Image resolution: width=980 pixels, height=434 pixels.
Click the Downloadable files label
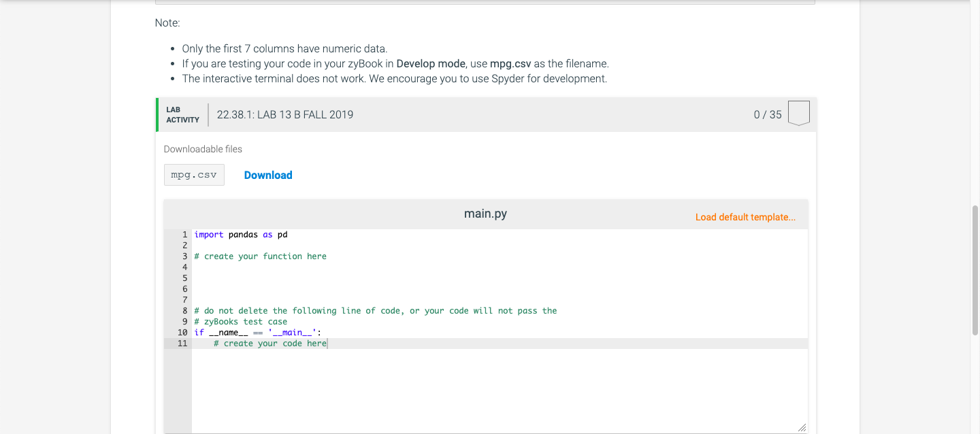pos(202,149)
